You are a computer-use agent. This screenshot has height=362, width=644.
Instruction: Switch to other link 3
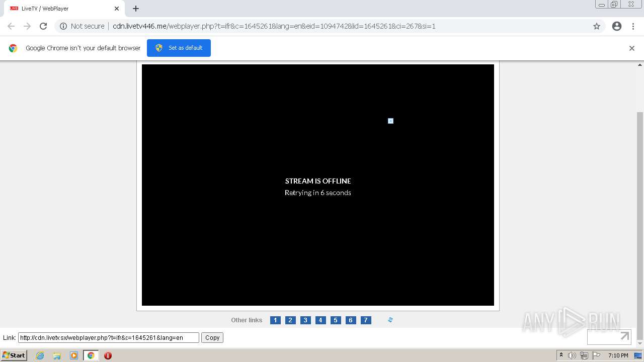coord(305,320)
